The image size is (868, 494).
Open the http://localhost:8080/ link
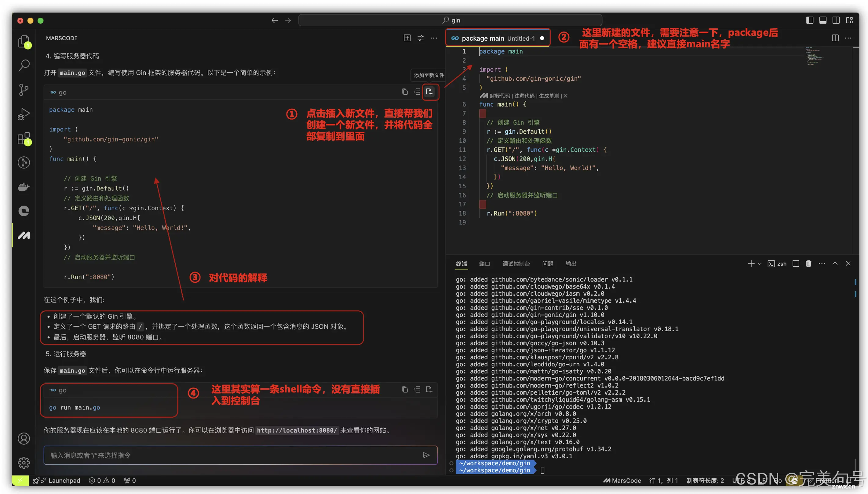click(297, 430)
